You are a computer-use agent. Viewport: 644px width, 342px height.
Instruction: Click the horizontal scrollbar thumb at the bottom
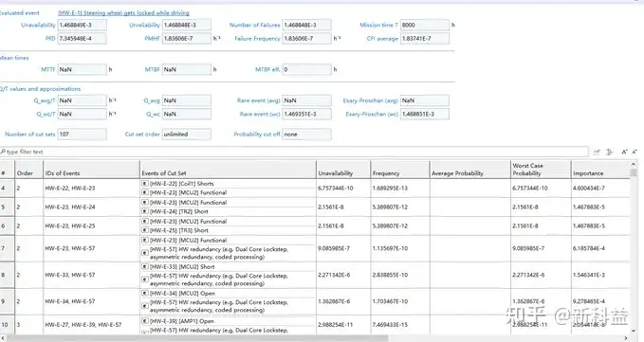(x=197, y=338)
